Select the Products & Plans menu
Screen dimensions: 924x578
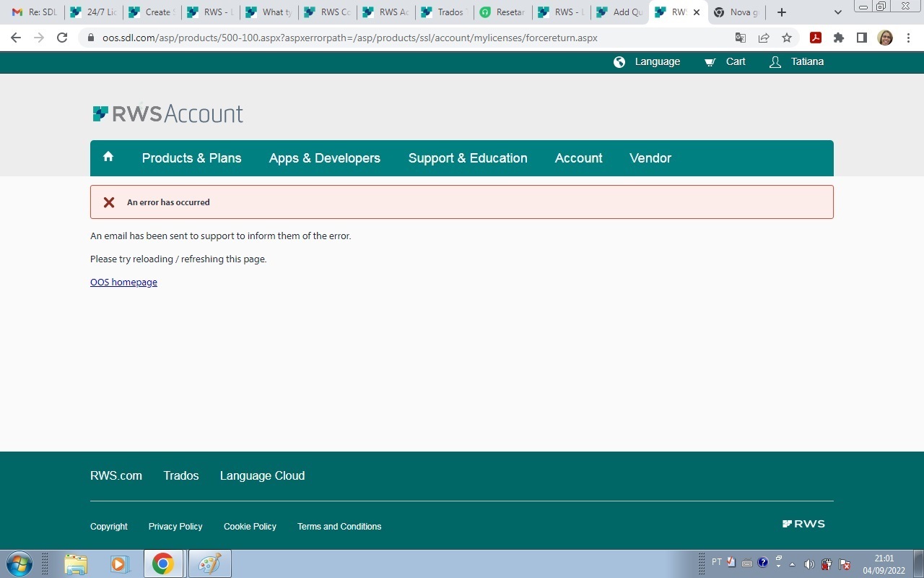191,158
